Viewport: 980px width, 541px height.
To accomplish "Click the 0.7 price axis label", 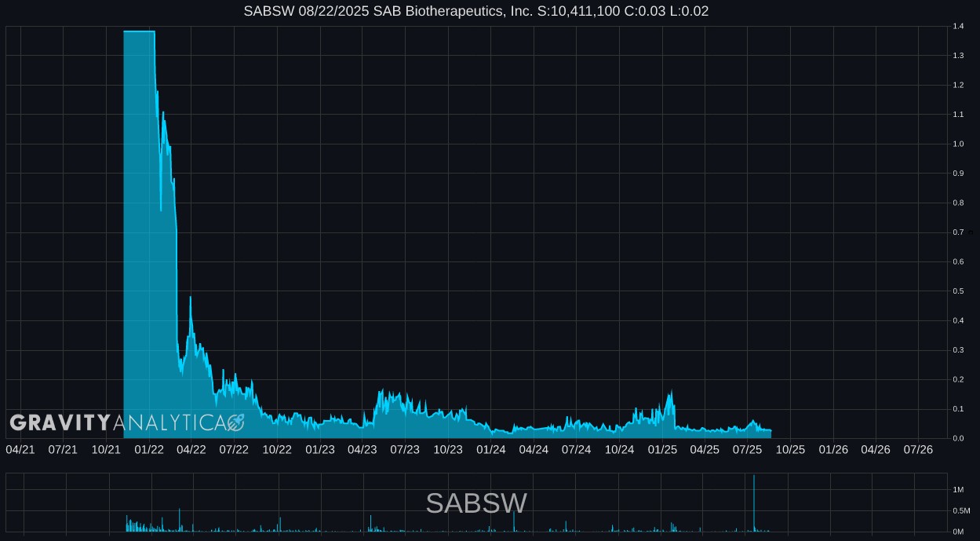I will tap(958, 232).
